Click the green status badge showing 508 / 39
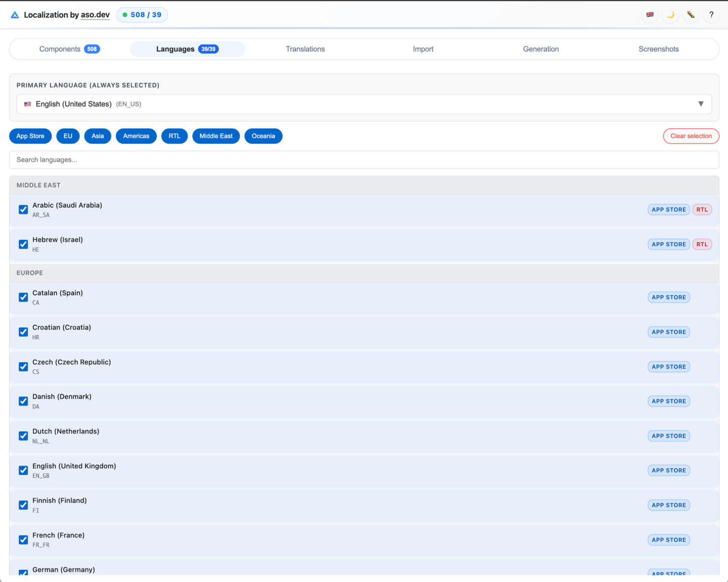 [x=142, y=15]
